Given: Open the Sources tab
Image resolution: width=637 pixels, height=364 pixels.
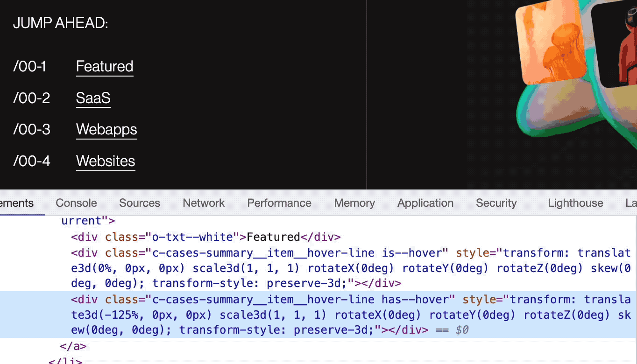Looking at the screenshot, I should point(139,203).
